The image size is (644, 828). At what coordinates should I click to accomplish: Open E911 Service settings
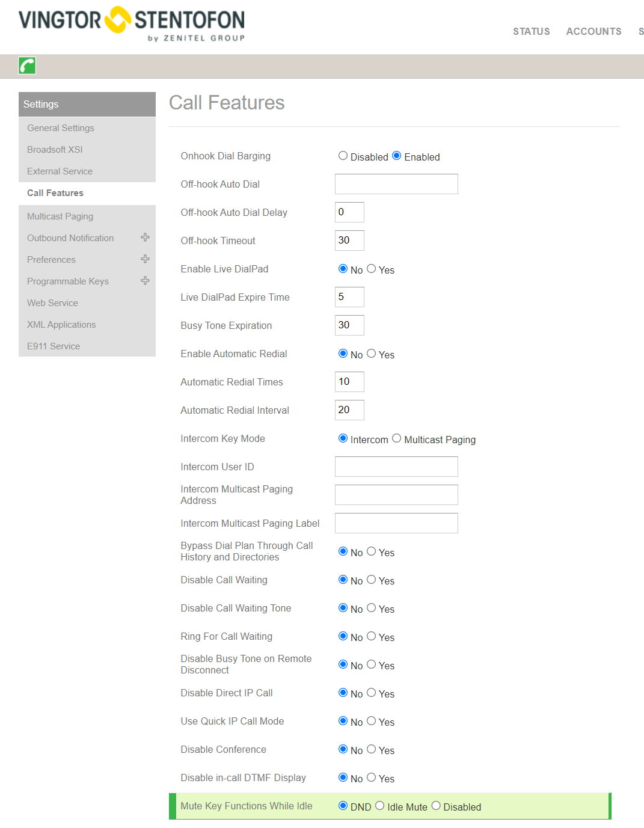(54, 346)
